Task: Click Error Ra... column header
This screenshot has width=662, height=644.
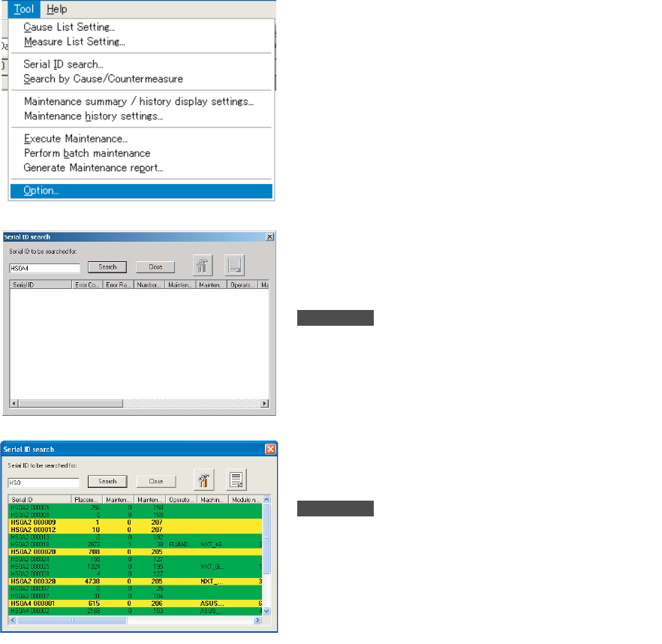Action: point(119,284)
